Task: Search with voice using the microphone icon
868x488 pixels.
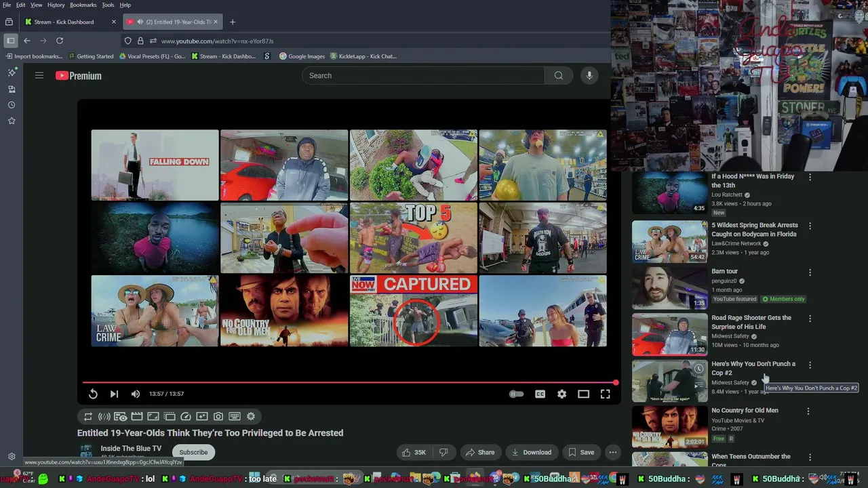Action: [589, 75]
